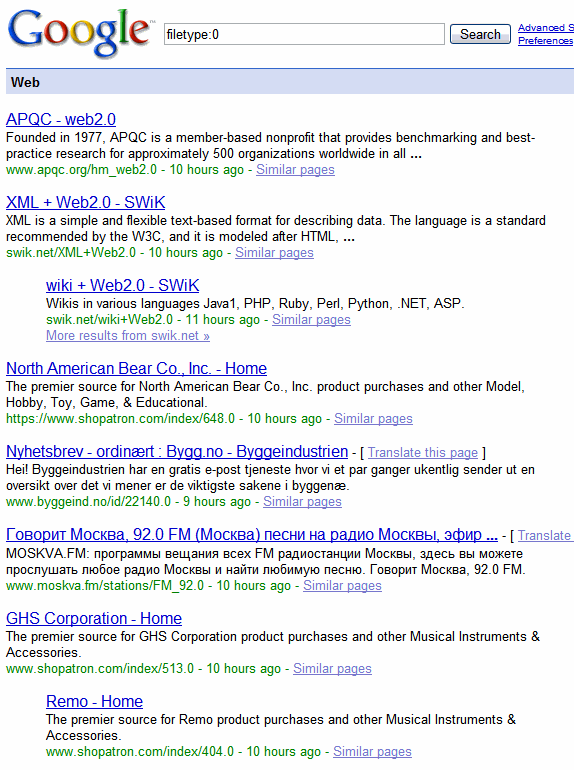Click the Google logo
The image size is (574, 770).
80,33
